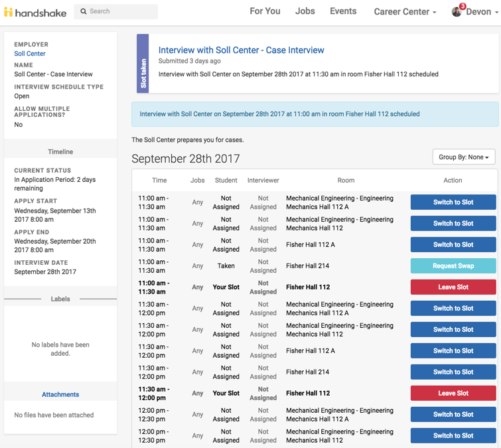Open the Events page
Image resolution: width=501 pixels, height=448 pixels.
coord(343,11)
